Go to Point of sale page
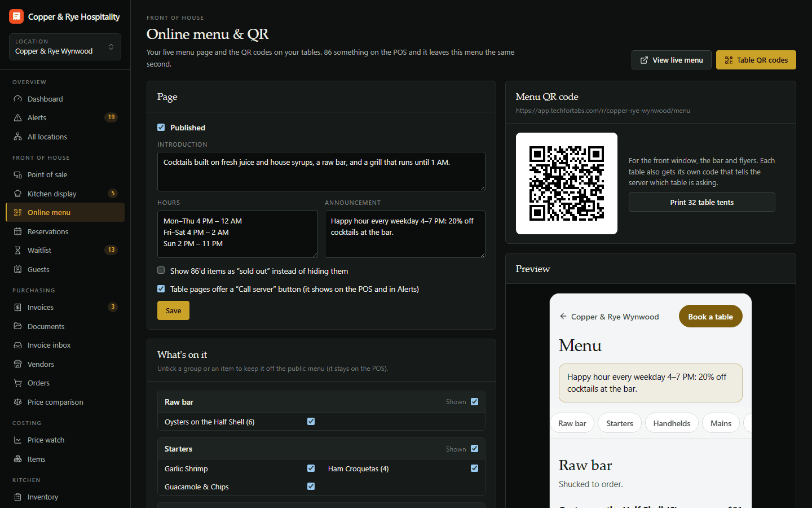 coord(65,174)
